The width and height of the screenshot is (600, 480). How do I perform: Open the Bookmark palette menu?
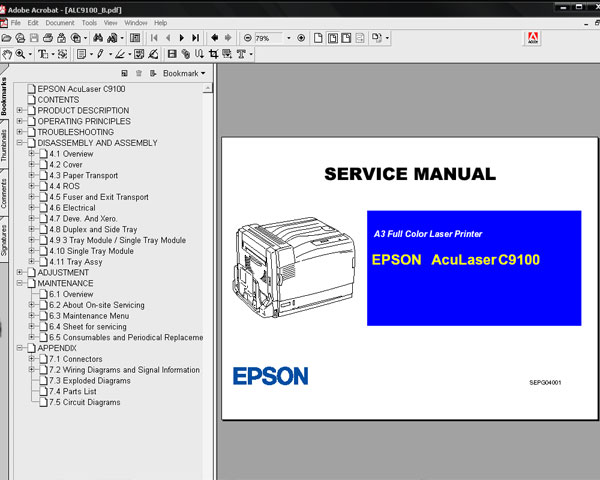(184, 73)
